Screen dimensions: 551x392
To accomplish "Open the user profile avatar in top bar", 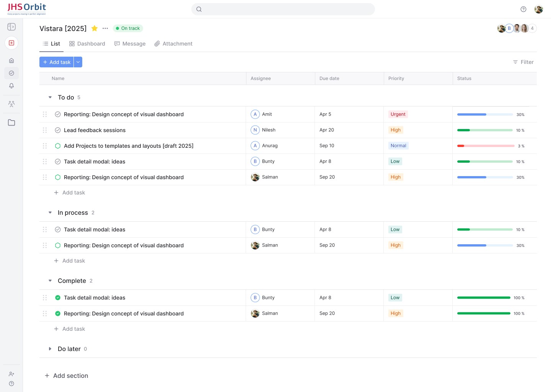I will (539, 9).
